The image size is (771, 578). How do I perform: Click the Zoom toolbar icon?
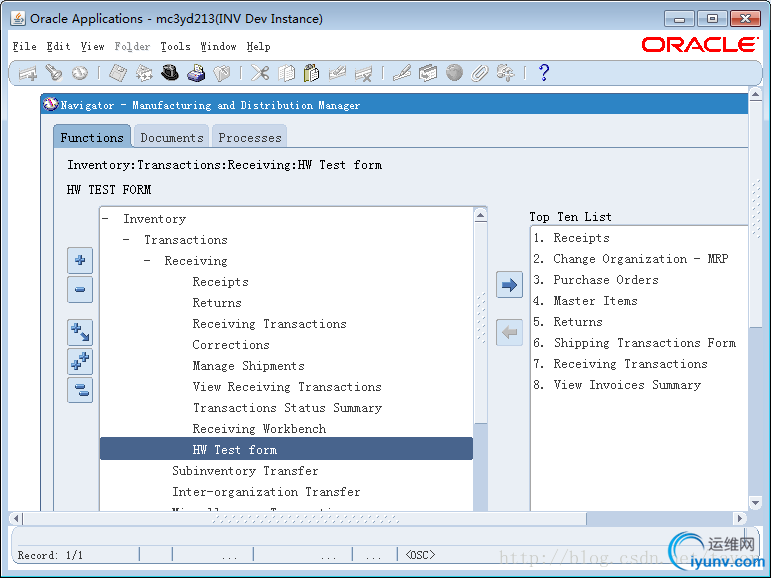click(428, 73)
